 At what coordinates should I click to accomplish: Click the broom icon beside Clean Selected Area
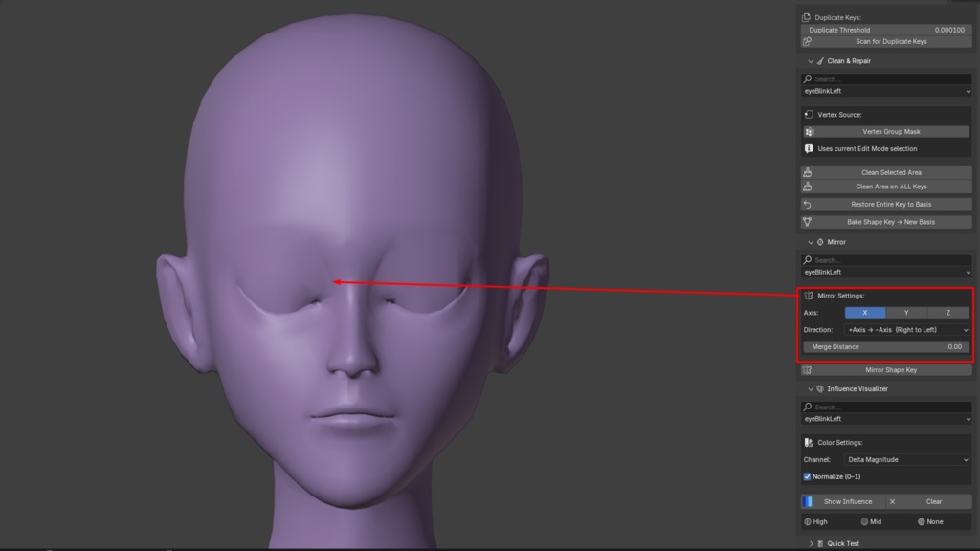tap(808, 172)
